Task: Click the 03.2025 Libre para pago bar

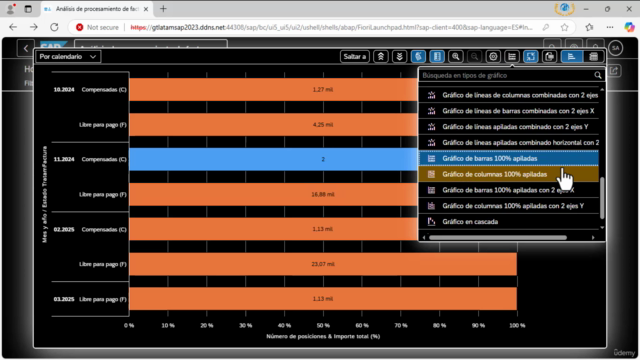Action: (x=323, y=299)
